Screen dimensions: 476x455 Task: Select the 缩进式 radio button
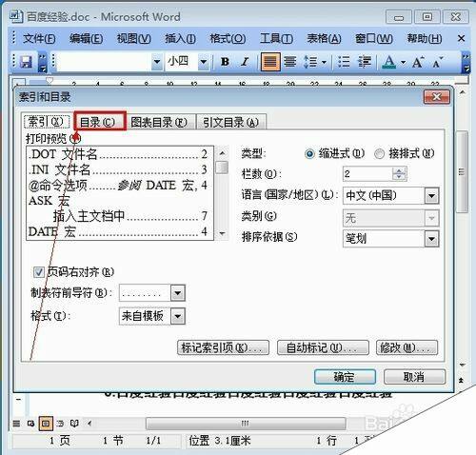309,154
